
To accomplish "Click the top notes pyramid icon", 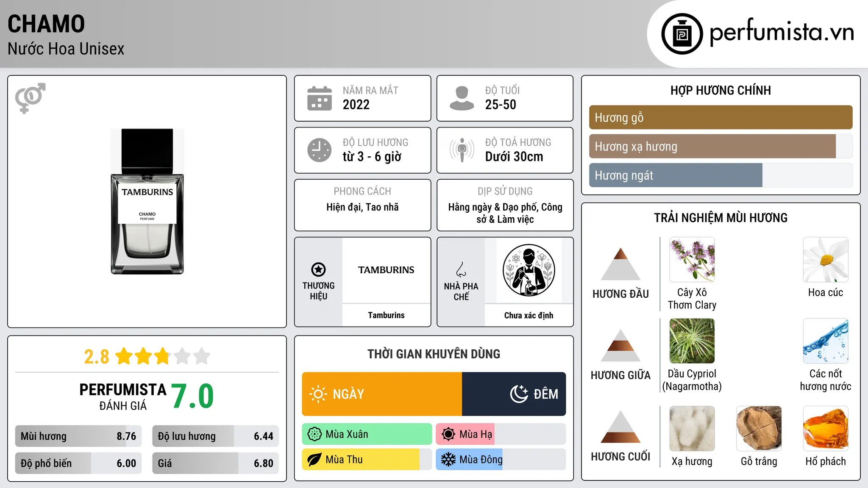I will coord(620,263).
